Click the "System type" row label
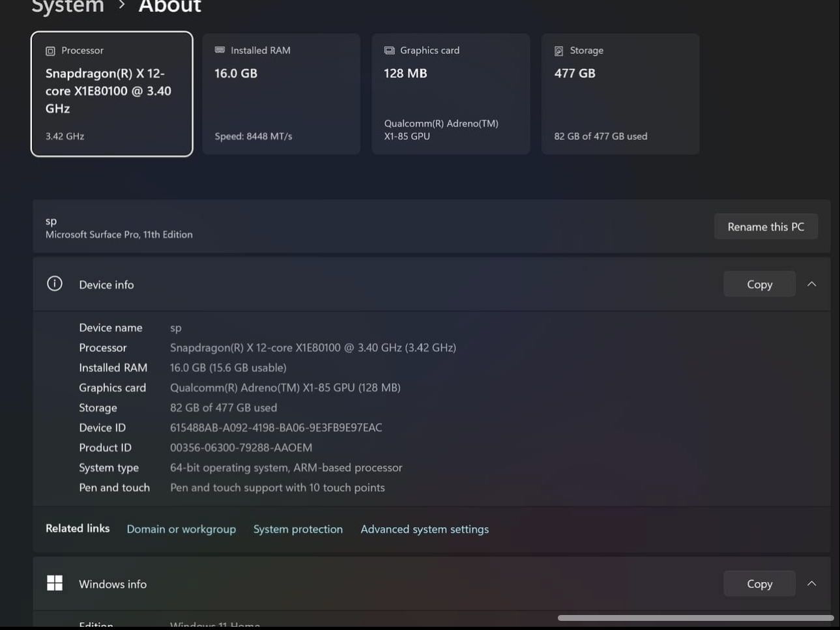The height and width of the screenshot is (630, 840). (109, 468)
